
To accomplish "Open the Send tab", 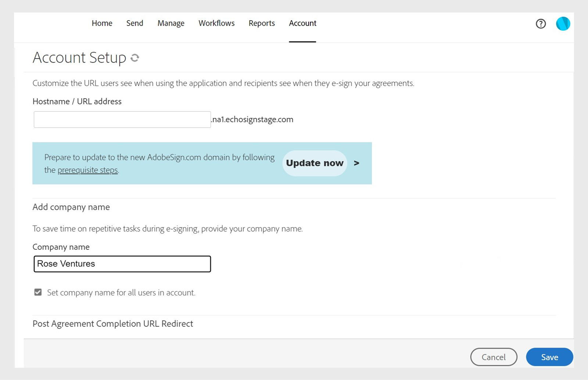I will 135,23.
